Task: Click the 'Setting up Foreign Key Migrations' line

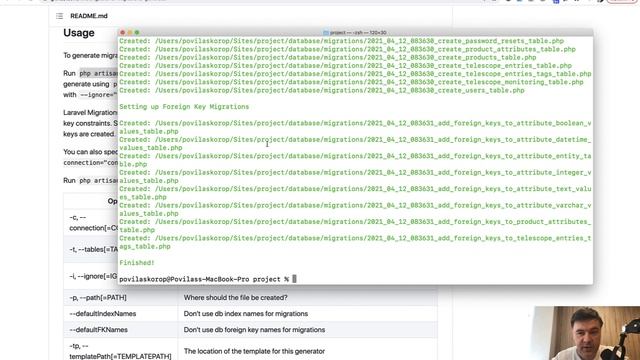Action: point(184,107)
